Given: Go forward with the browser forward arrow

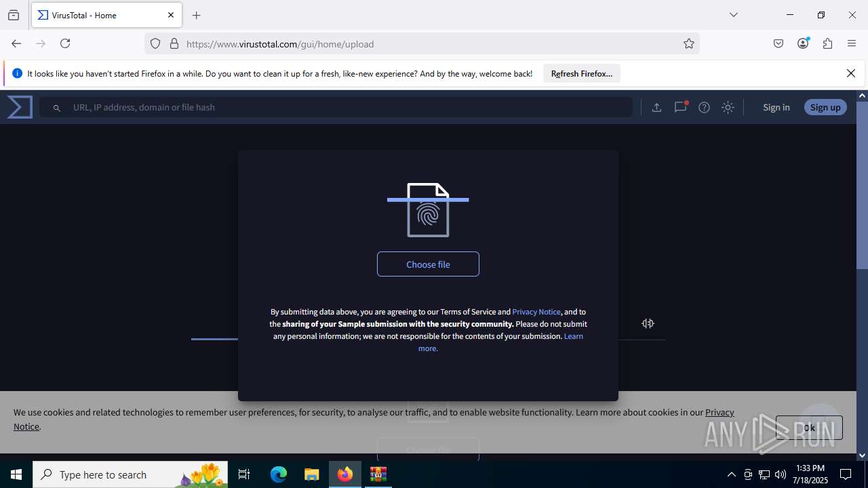Looking at the screenshot, I should pyautogui.click(x=41, y=43).
